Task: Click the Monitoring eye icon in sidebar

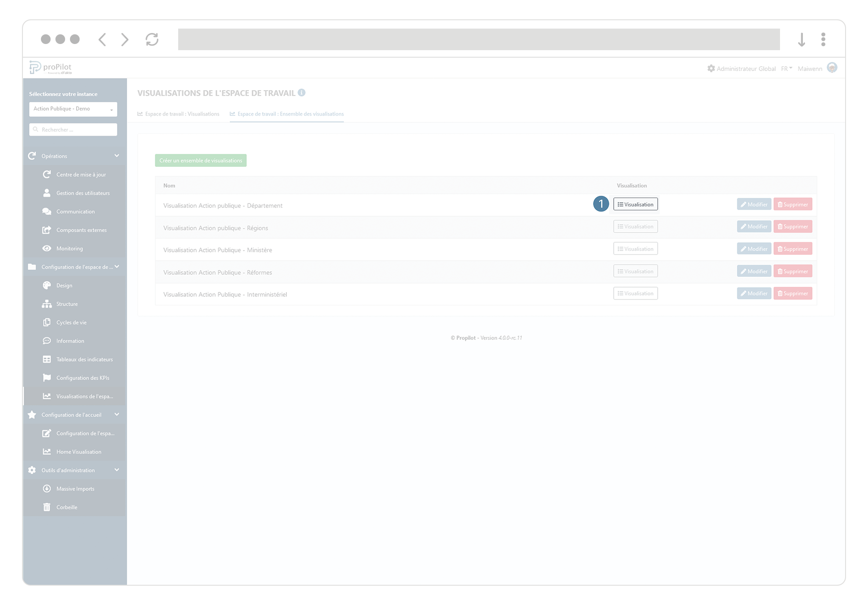Action: 47,249
